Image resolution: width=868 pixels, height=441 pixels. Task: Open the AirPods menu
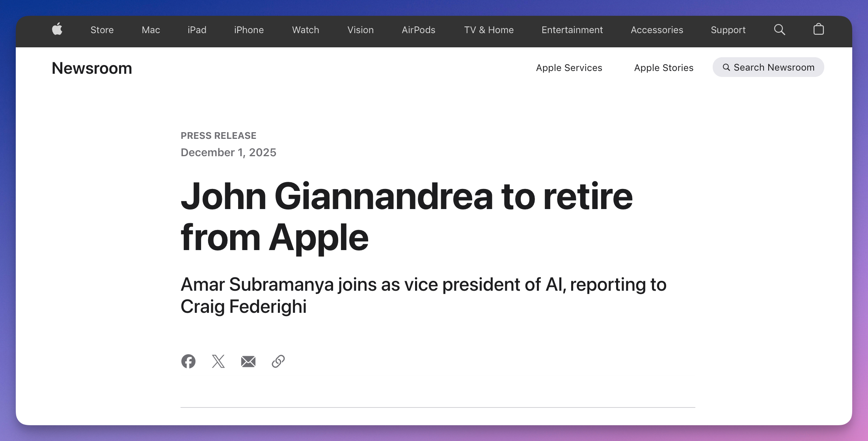tap(418, 30)
